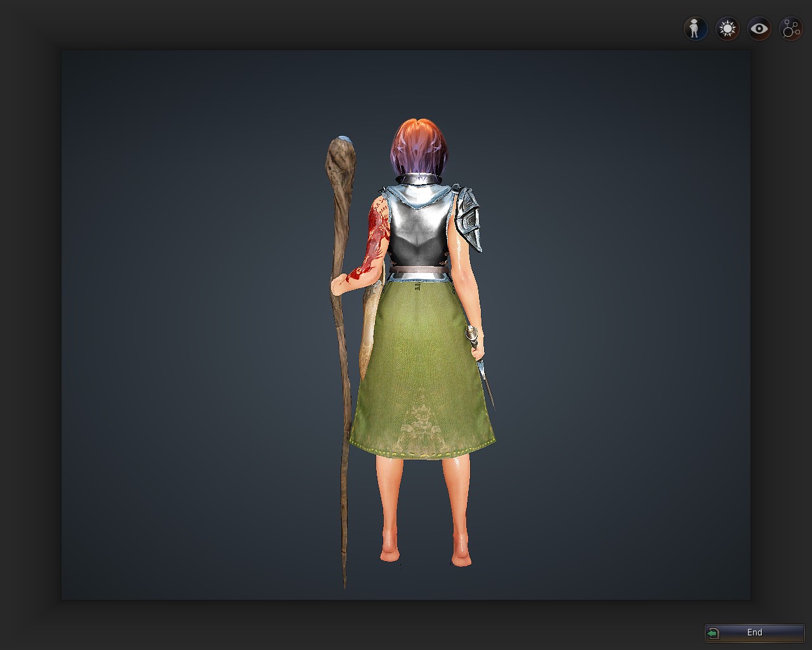Click the character pose icon

point(695,29)
